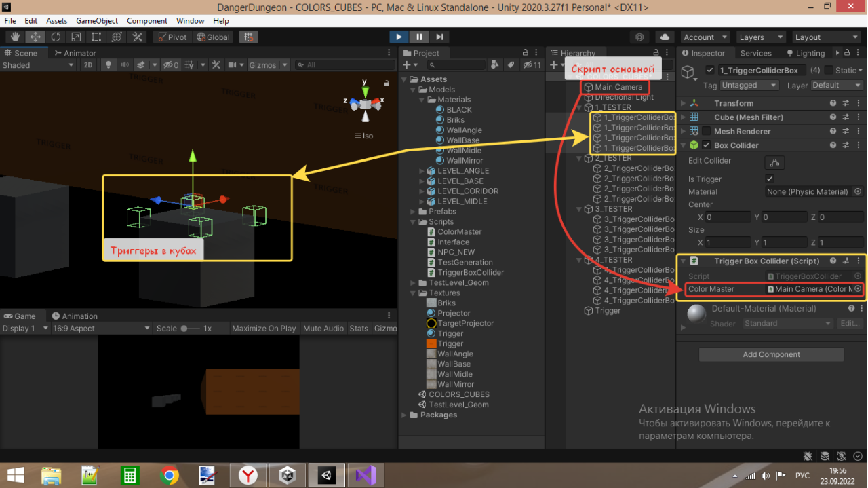868x488 pixels.
Task: Open the Account dropdown
Action: click(705, 37)
